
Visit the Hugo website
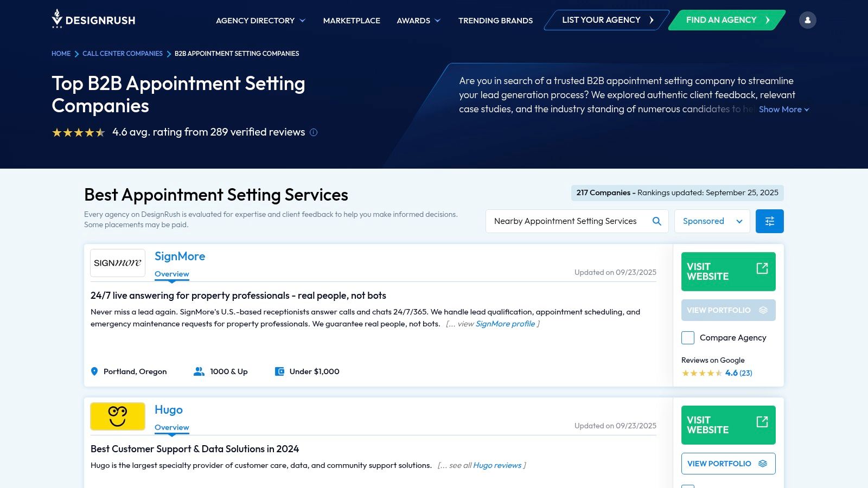729,425
